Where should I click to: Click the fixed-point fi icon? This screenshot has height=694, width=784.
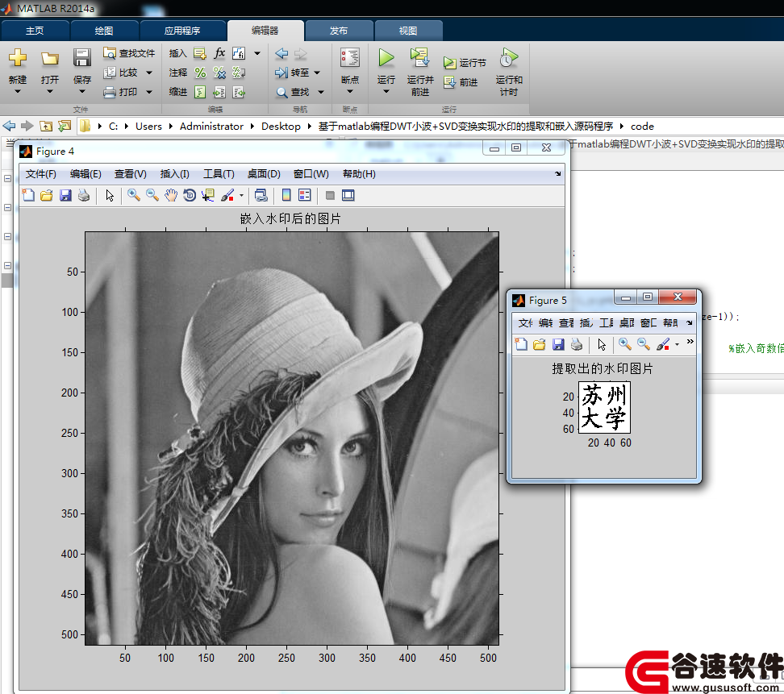tap(239, 53)
